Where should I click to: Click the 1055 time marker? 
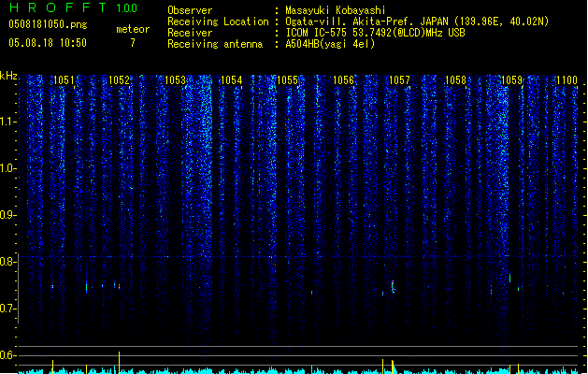click(x=287, y=79)
